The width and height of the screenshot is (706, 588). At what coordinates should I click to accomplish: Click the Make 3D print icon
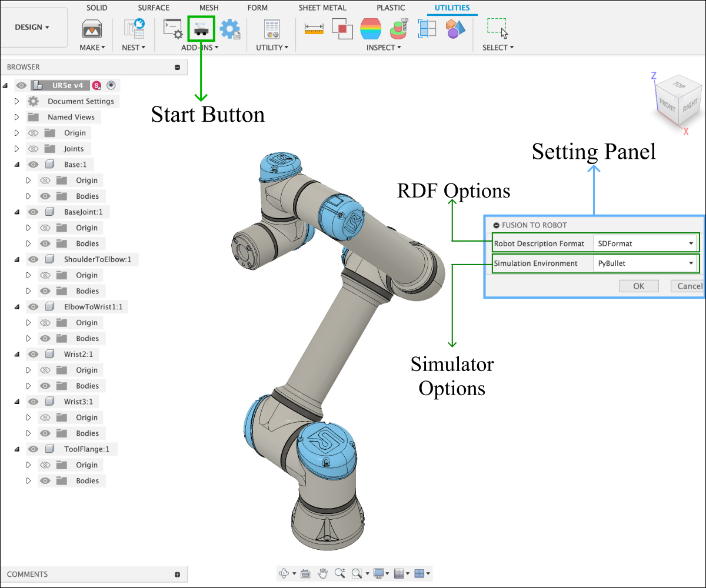[92, 28]
